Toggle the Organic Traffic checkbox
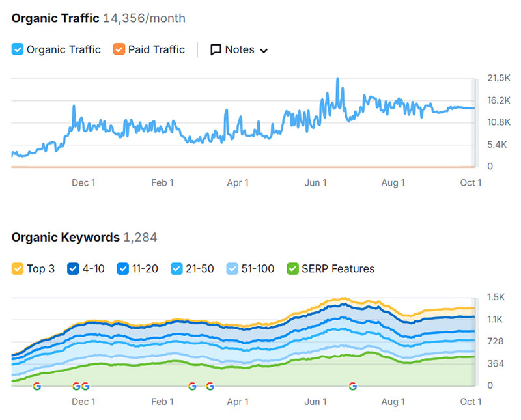The width and height of the screenshot is (521, 420). click(x=18, y=49)
